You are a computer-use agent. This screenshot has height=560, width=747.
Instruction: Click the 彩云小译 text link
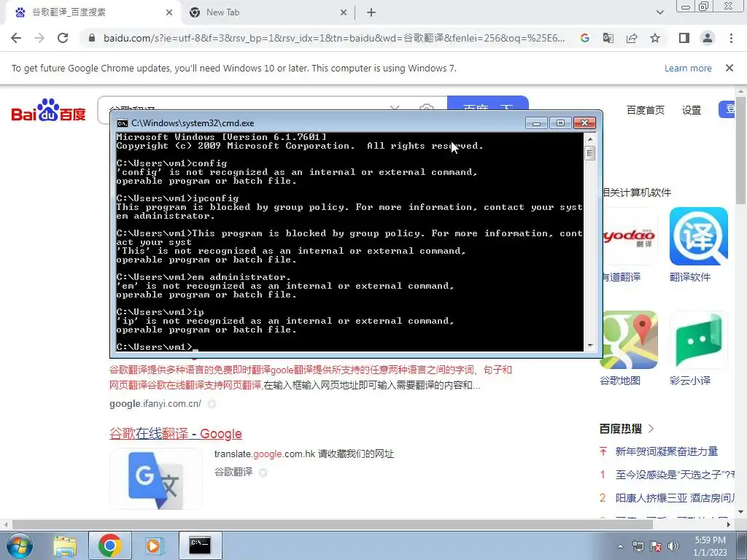pyautogui.click(x=690, y=381)
